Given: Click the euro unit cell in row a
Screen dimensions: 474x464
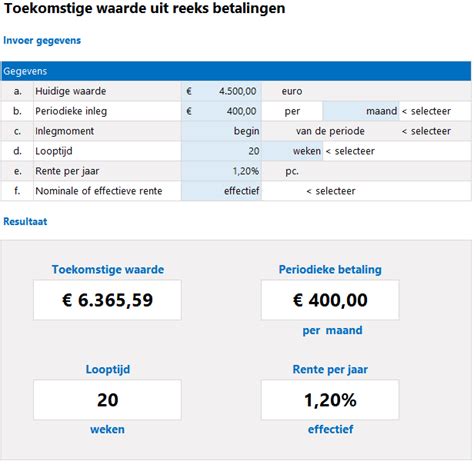Looking at the screenshot, I should point(292,91).
